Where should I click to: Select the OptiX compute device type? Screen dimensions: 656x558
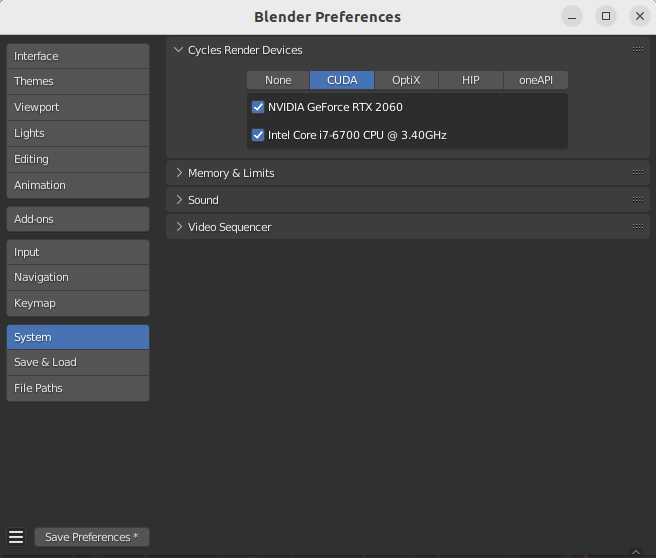(406, 80)
